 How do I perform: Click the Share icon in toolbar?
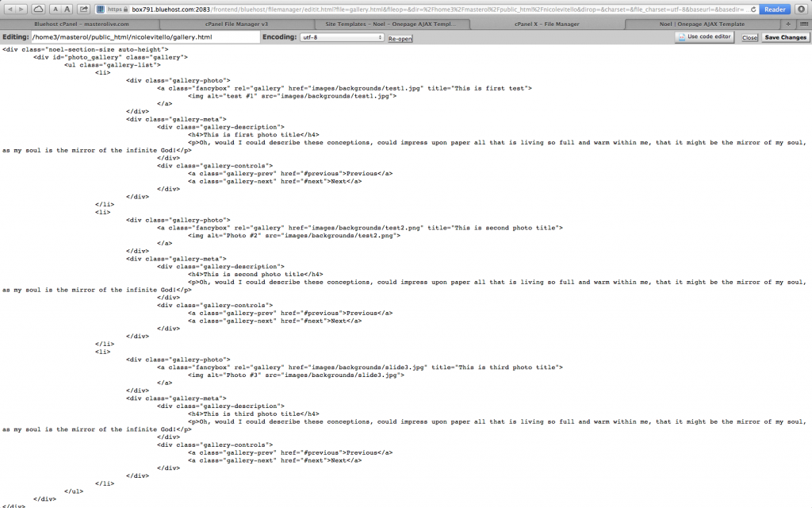click(84, 10)
